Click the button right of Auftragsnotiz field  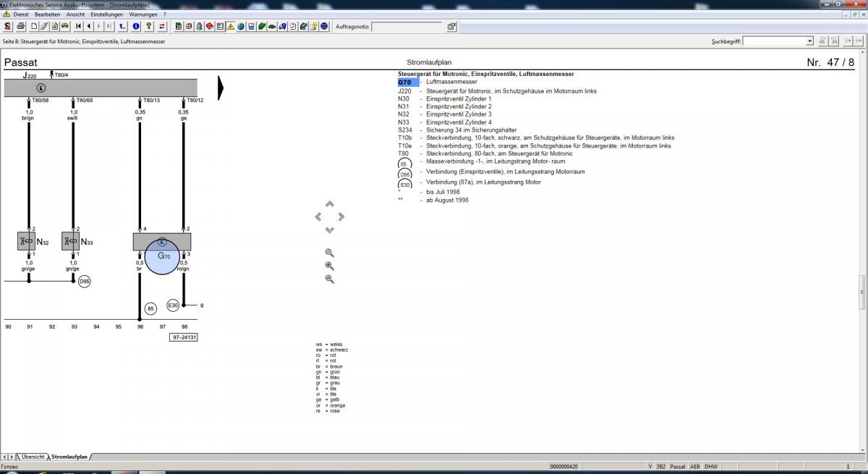coord(451,27)
